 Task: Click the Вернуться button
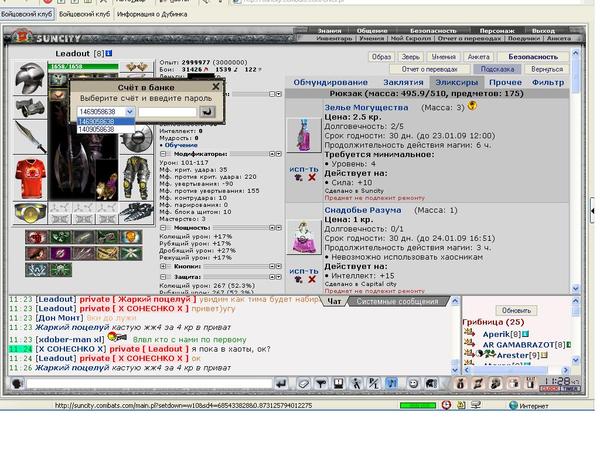547,69
